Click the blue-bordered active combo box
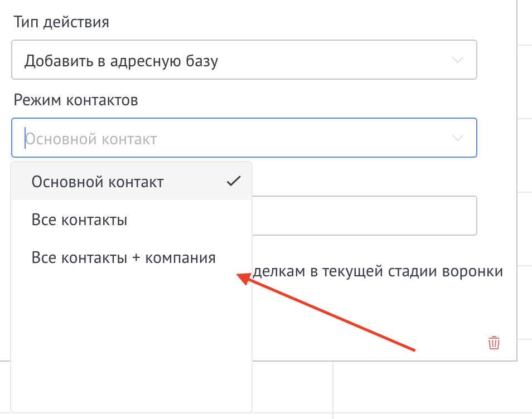The width and height of the screenshot is (532, 419). [244, 138]
